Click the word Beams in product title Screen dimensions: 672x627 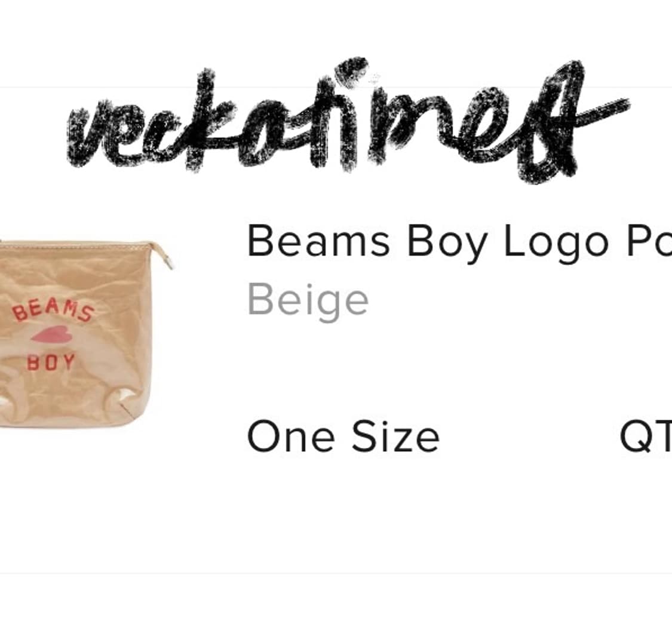pyautogui.click(x=318, y=241)
